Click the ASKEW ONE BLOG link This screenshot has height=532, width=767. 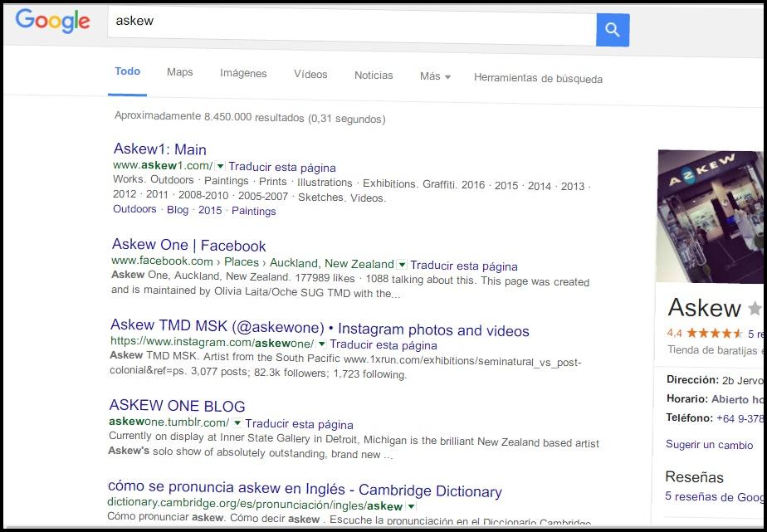click(x=177, y=406)
